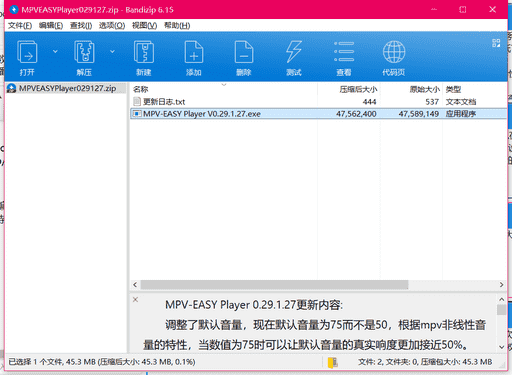Open the 视图(V) menu
Screen dimensions: 512x375
[x=144, y=25]
